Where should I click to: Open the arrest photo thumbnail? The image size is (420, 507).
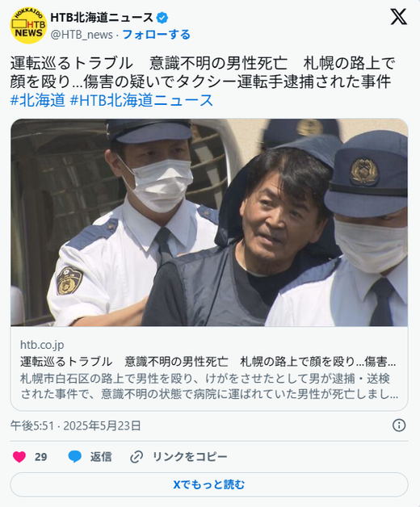point(209,223)
